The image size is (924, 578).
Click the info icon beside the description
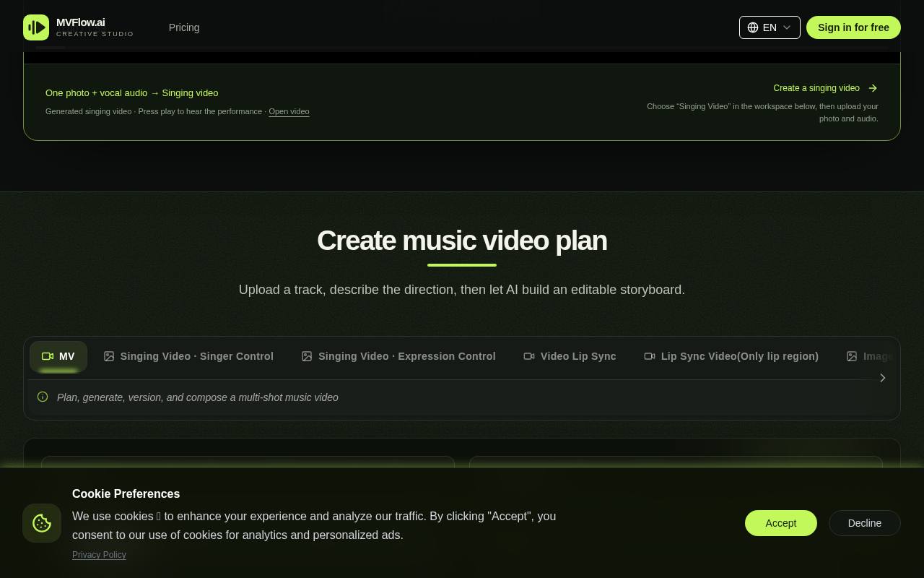click(43, 397)
